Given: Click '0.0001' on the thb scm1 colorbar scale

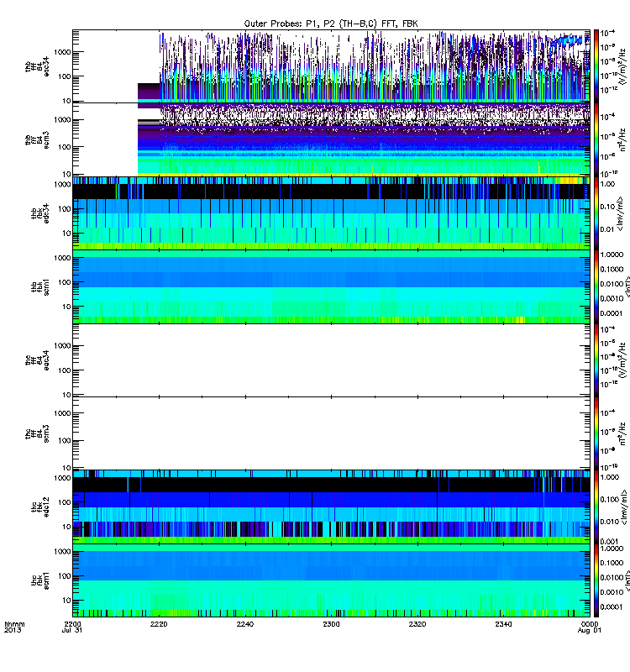Looking at the screenshot, I should coord(612,313).
